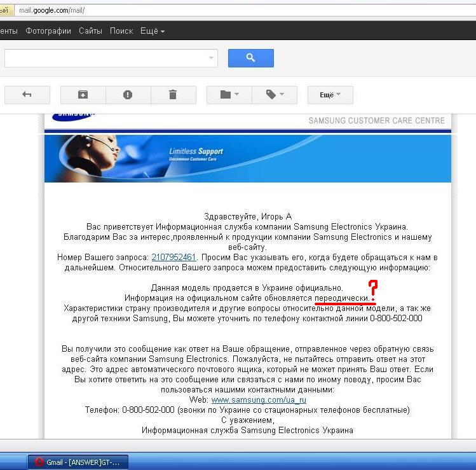This screenshot has height=470, width=476.
Task: Follow the www.samsung.com/ua_ru link
Action: [258, 400]
